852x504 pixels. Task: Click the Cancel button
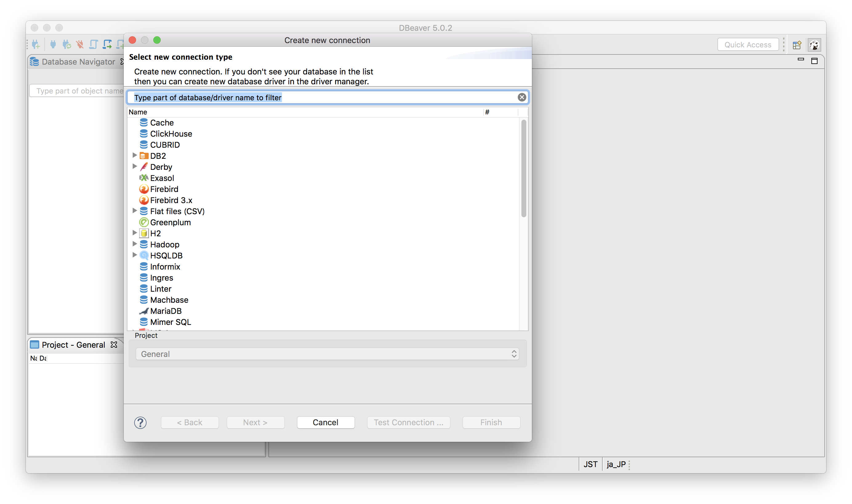pos(325,422)
